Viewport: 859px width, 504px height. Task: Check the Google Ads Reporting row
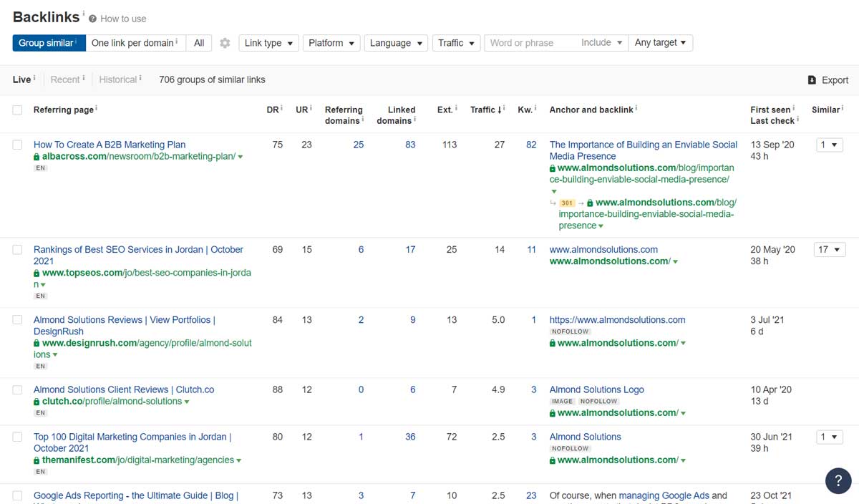point(17,495)
